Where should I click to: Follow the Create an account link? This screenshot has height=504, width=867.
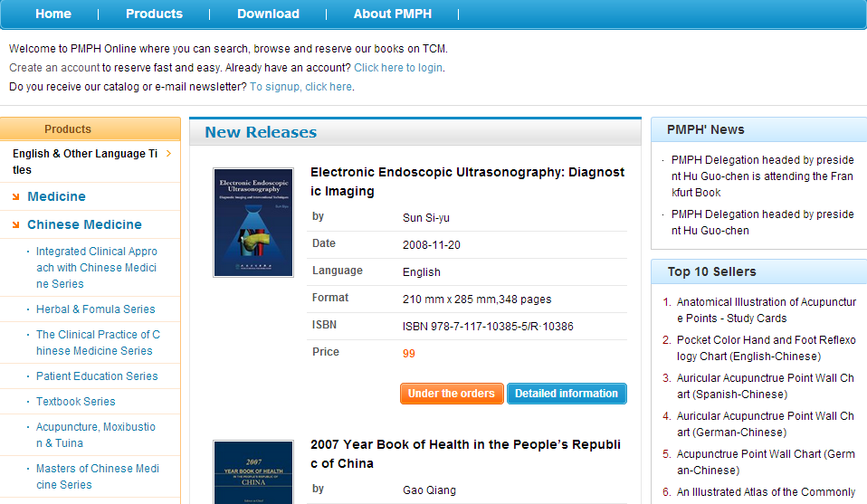point(54,68)
